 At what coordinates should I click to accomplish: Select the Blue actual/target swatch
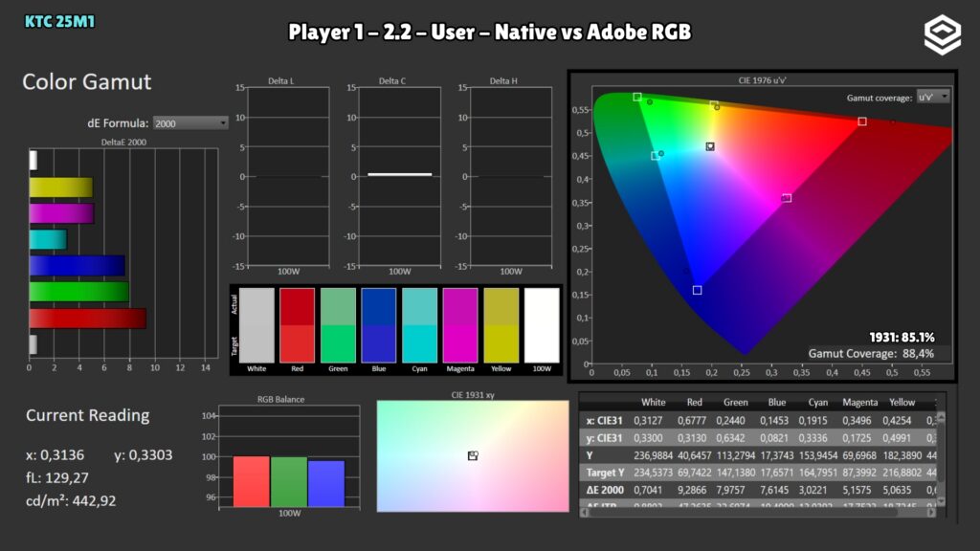379,325
